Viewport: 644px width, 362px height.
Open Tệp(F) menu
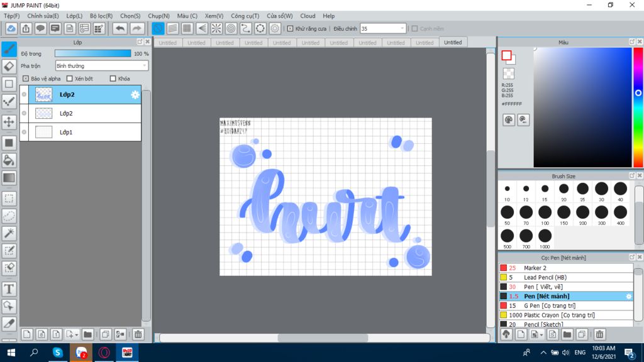11,16
